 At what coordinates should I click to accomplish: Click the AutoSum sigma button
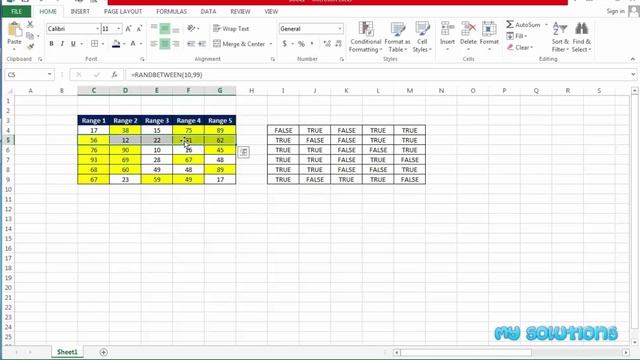[x=523, y=25]
